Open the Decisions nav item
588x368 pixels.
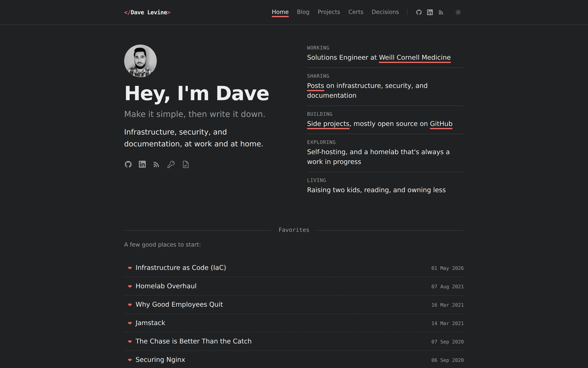(x=385, y=12)
